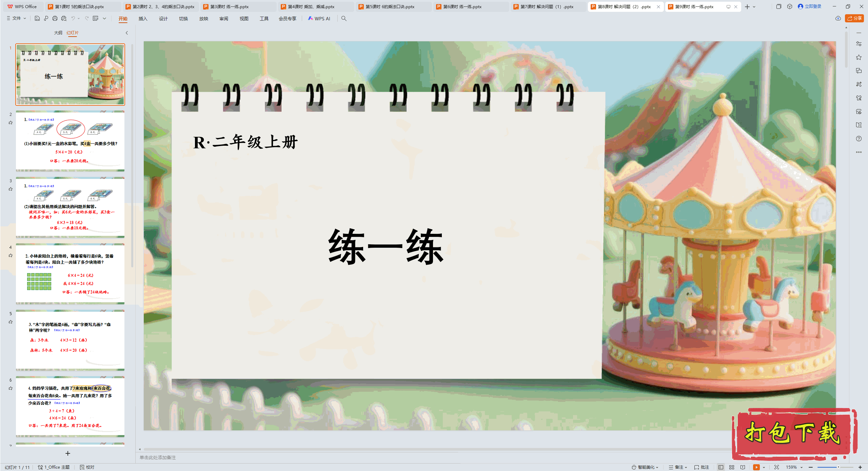Viewport: 868px width, 471px height.
Task: Collapse the slide panel with chevron arrow
Action: (127, 33)
